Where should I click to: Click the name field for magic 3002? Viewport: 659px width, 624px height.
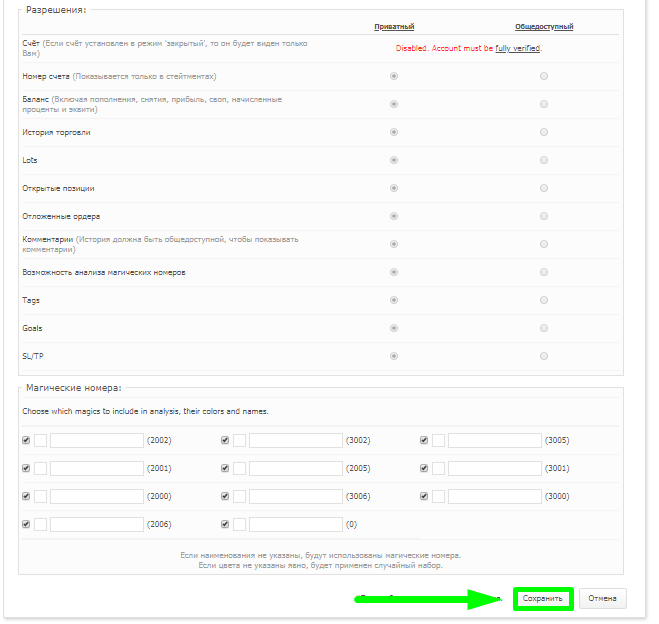tap(295, 440)
